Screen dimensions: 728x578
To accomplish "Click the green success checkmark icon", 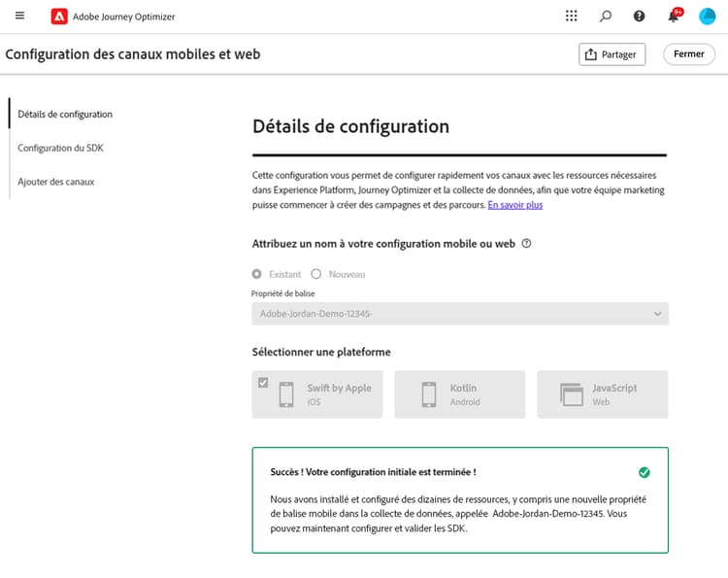I will [644, 472].
